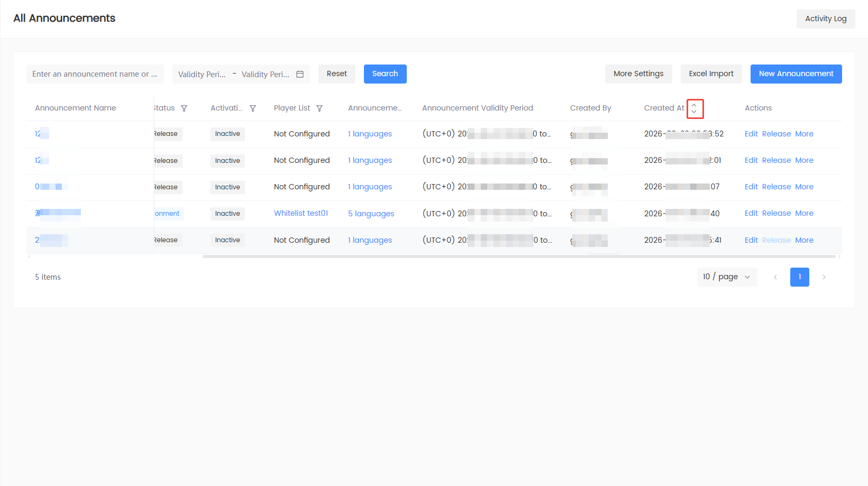Open More Settings
Screen dimensions: 868x486
(638, 74)
